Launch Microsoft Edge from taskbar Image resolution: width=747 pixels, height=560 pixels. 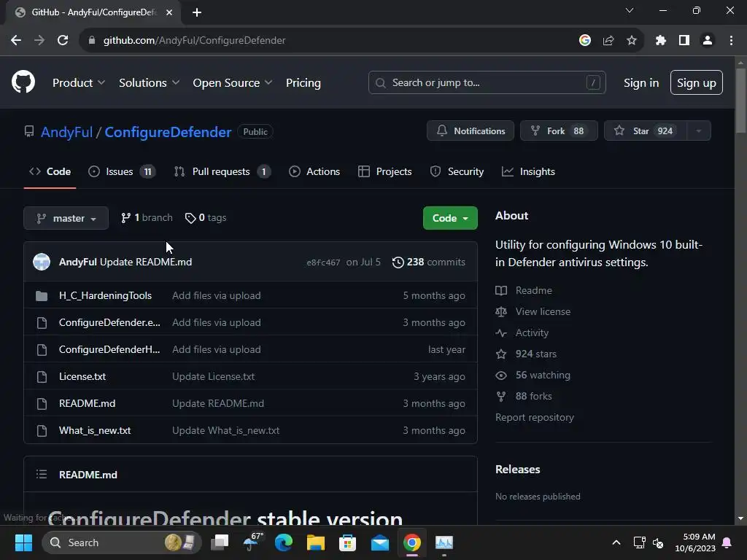284,542
